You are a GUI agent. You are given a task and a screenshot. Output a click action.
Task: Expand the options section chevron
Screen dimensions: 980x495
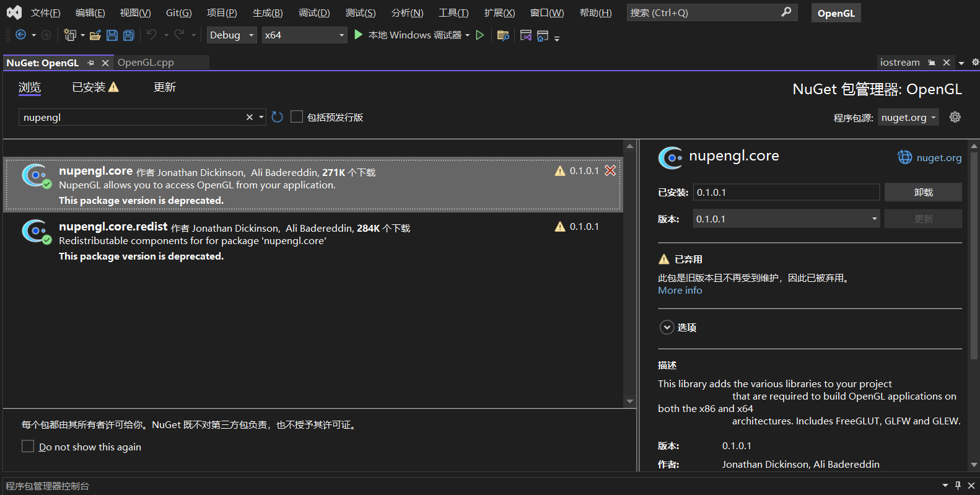coord(667,327)
